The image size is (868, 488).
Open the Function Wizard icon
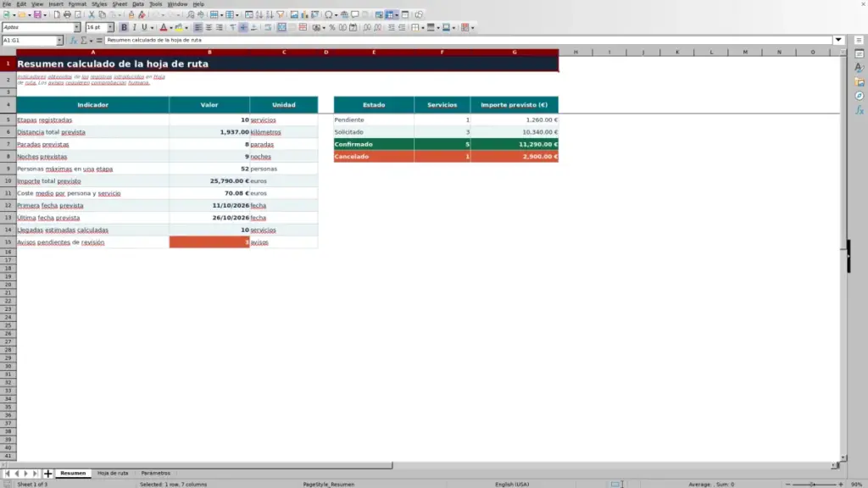click(73, 41)
